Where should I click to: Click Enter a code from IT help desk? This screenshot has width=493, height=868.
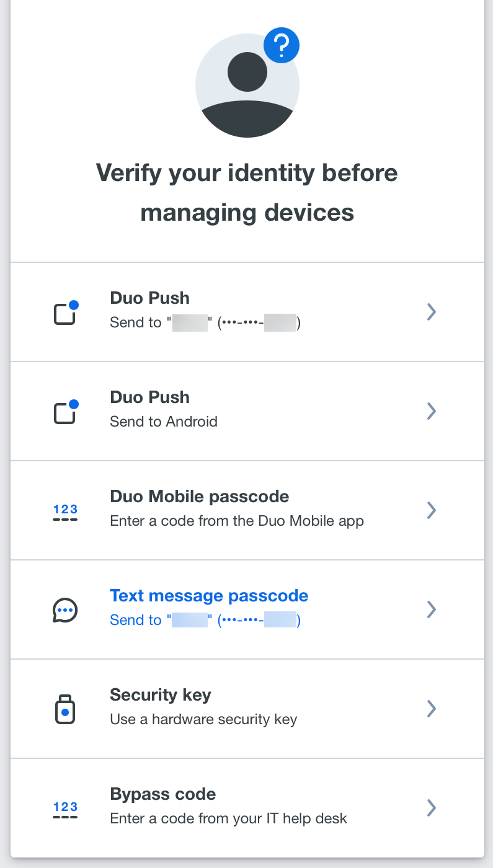click(228, 818)
